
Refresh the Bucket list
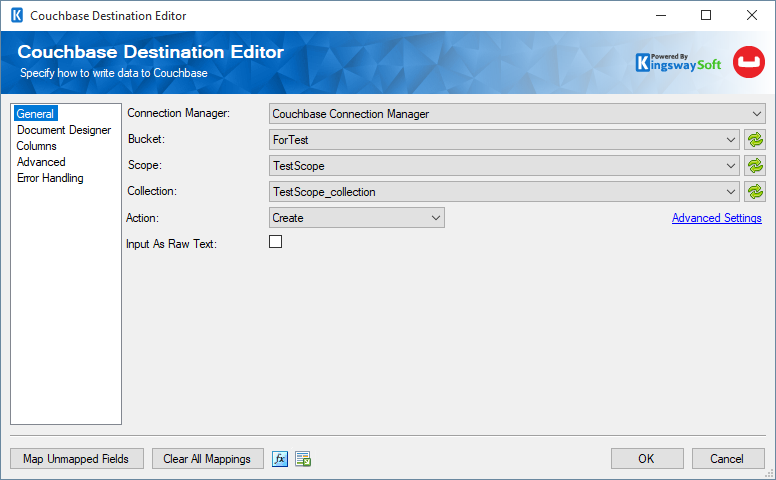click(755, 140)
